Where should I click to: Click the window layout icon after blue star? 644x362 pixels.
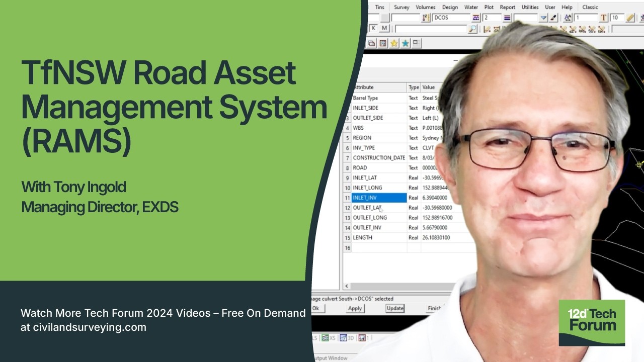point(417,43)
